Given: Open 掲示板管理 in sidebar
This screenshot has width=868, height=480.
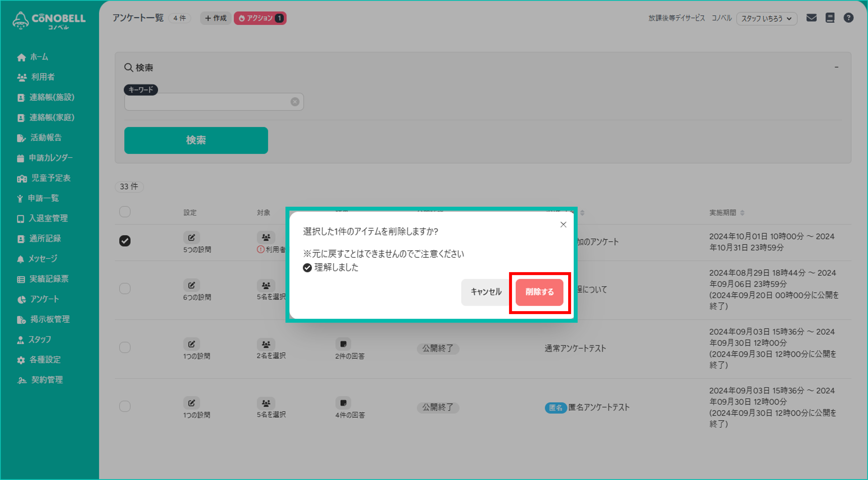Looking at the screenshot, I should tap(43, 319).
